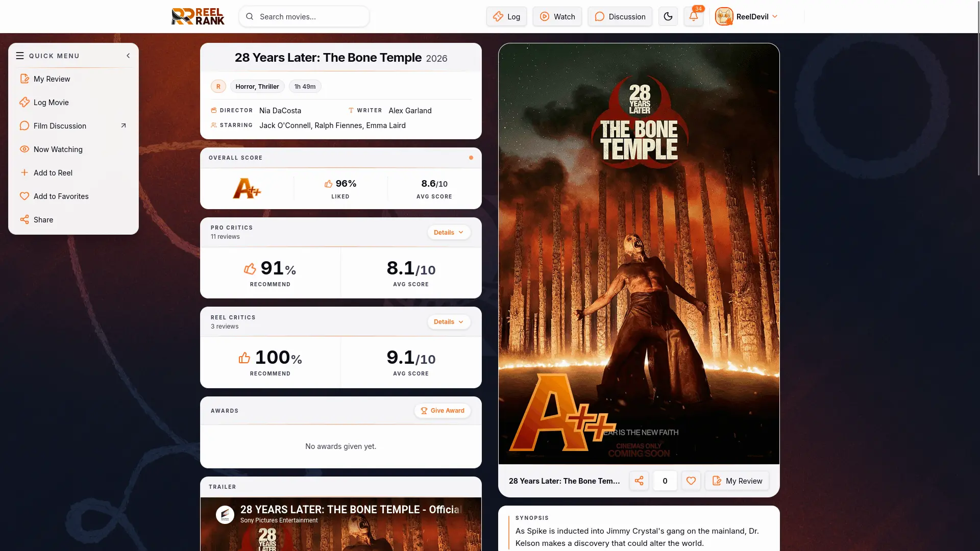
Task: Click the ReelDevil avatar picture
Action: click(724, 16)
